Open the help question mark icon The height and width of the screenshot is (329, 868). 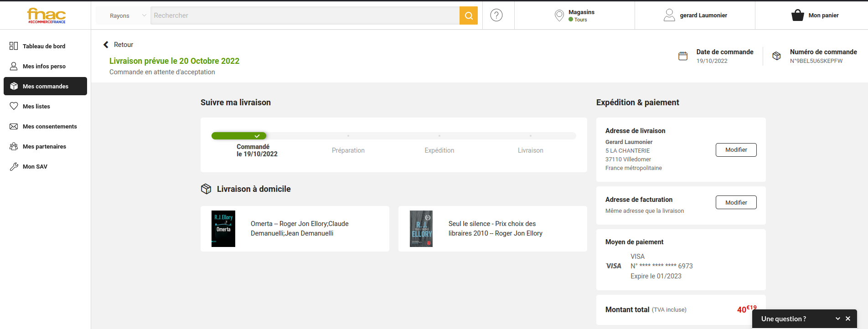(496, 15)
